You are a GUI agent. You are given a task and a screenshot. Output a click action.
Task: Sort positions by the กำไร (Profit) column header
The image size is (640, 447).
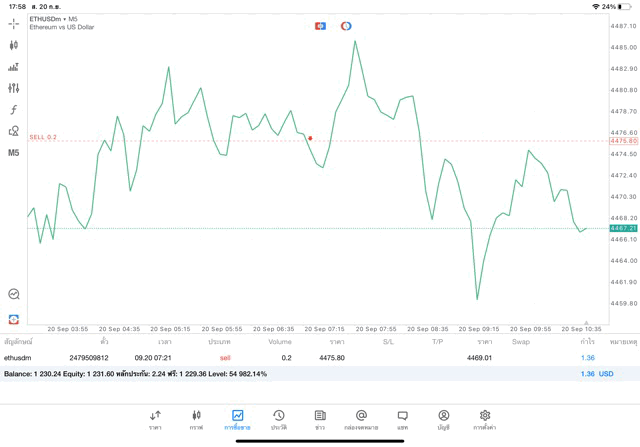[x=587, y=342]
